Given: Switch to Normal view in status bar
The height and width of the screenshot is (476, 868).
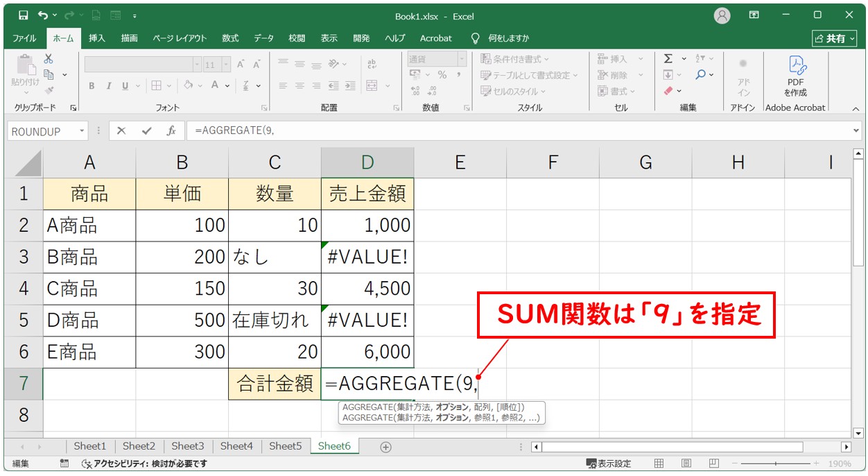Looking at the screenshot, I should coord(659,464).
